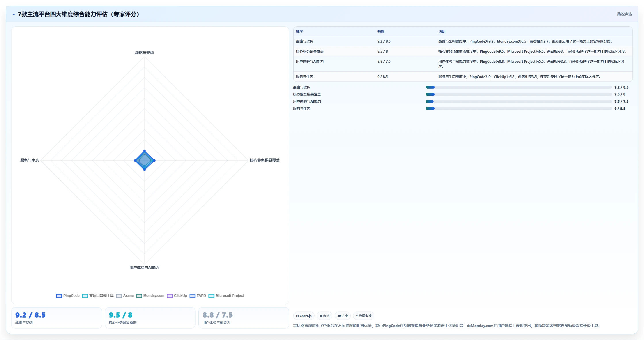Image resolution: width=644 pixels, height=340 pixels.
Task: Click the radar polygon at chart center
Action: 145,161
